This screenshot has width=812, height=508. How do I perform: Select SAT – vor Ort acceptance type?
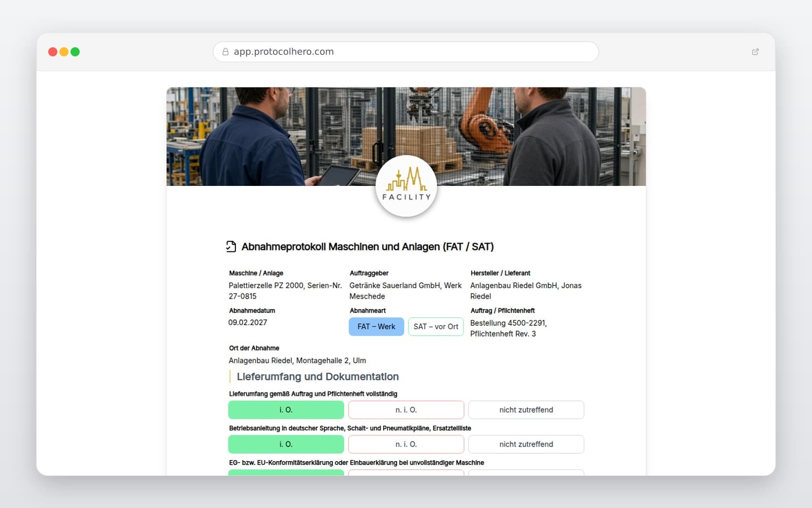click(x=436, y=327)
